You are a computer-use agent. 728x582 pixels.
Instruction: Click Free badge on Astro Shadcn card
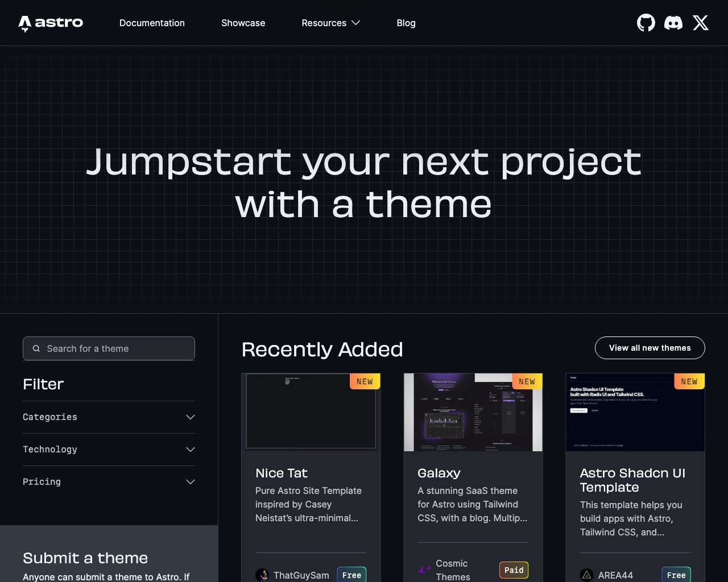(x=676, y=575)
